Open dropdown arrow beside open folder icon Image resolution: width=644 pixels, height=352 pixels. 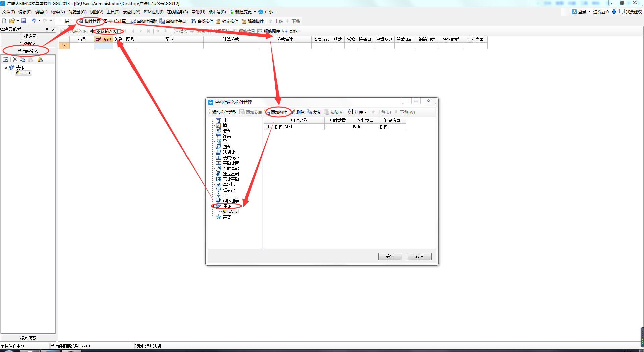pyautogui.click(x=18, y=21)
